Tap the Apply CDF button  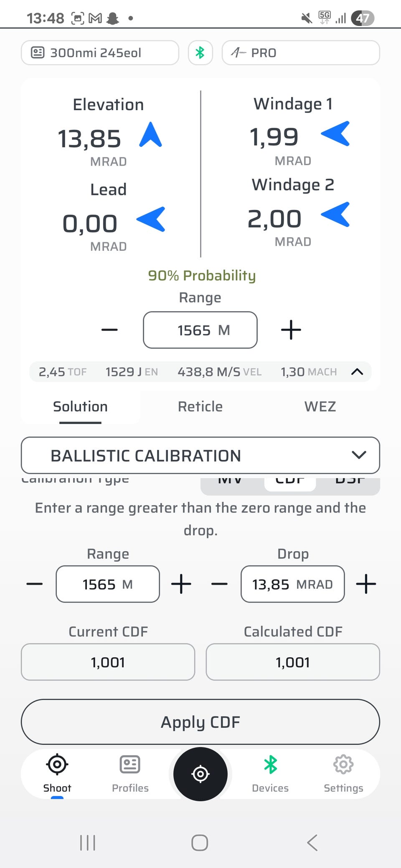[200, 722]
